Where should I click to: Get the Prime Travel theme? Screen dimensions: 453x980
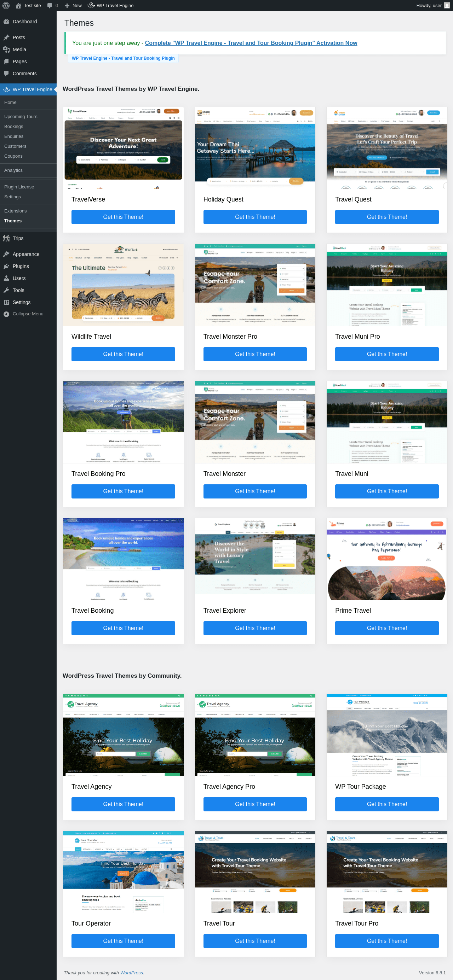click(x=387, y=628)
